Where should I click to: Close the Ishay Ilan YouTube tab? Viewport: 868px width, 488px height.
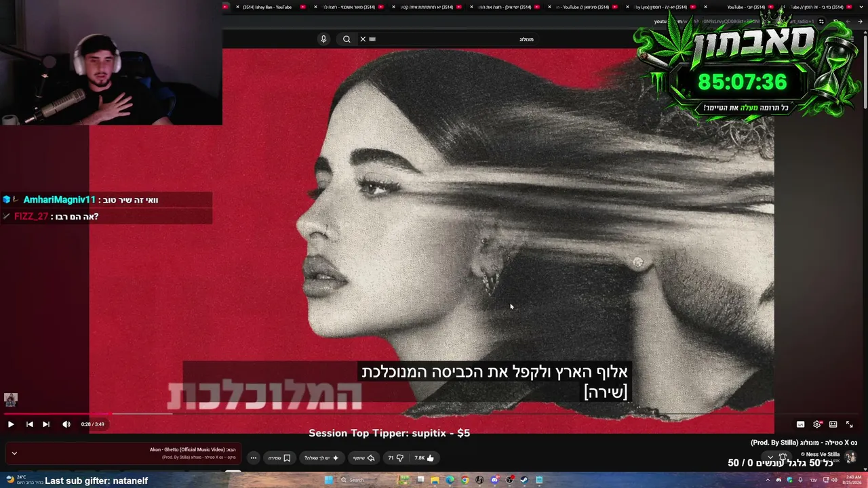[x=237, y=7]
